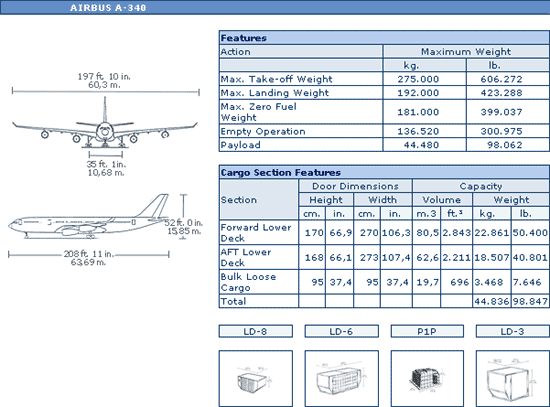Image resolution: width=550 pixels, height=407 pixels.
Task: Click the 300.975 lb empty operation value
Action: 501,132
